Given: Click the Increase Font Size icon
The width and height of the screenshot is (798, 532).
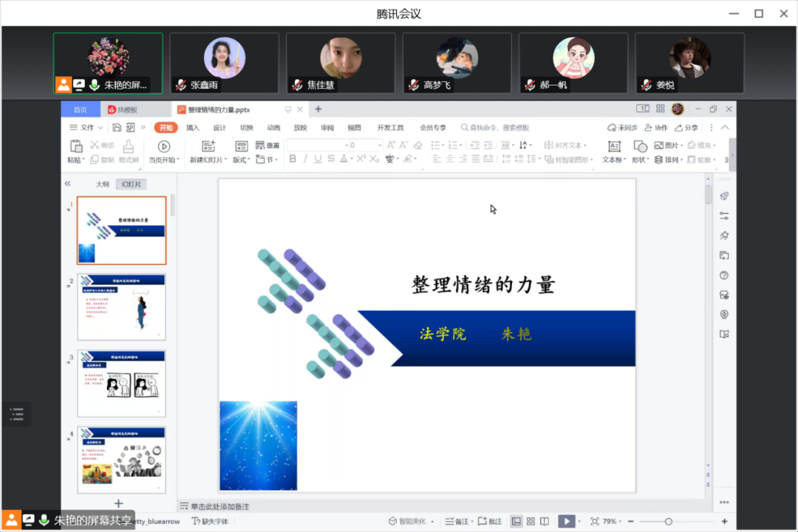Looking at the screenshot, I should [x=391, y=145].
